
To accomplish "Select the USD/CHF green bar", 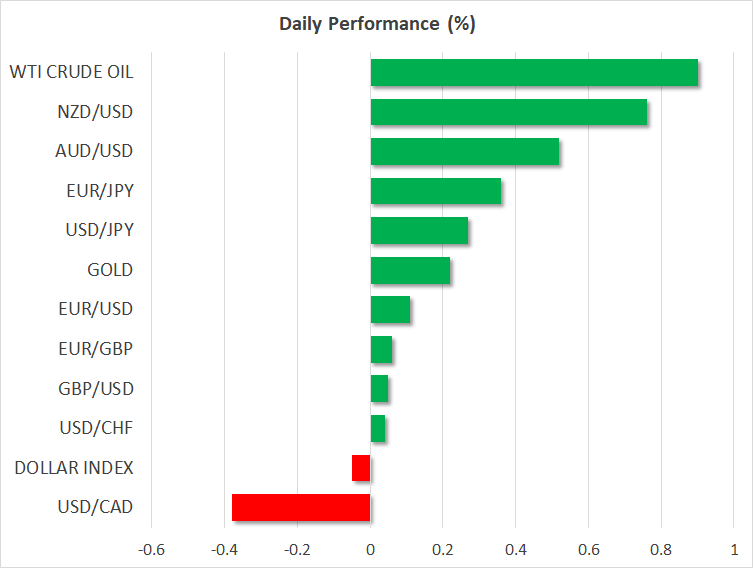I will [378, 428].
